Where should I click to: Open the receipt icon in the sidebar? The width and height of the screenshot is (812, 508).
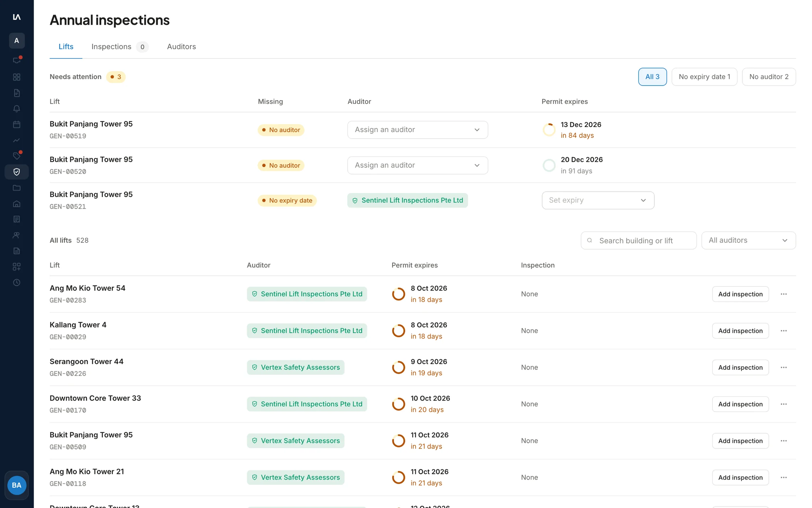pyautogui.click(x=17, y=219)
